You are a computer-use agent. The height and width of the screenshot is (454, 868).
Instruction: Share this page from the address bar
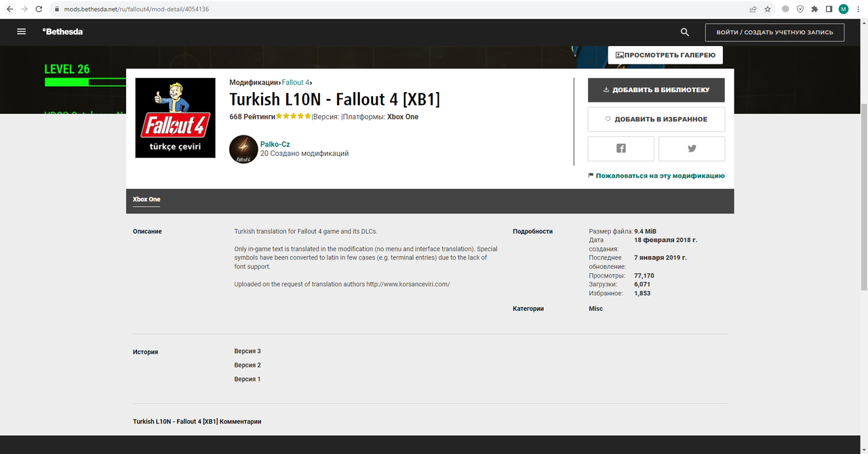(x=753, y=9)
